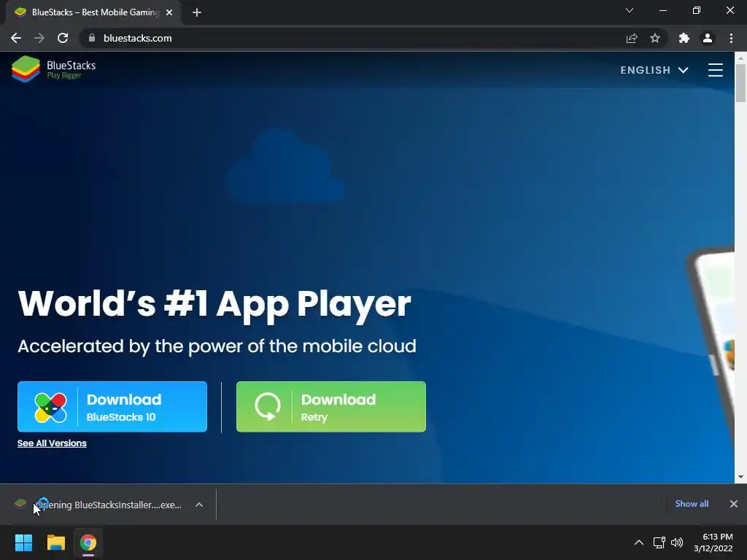Click the padlock site info icon
Viewport: 747px width, 560px height.
(x=91, y=38)
